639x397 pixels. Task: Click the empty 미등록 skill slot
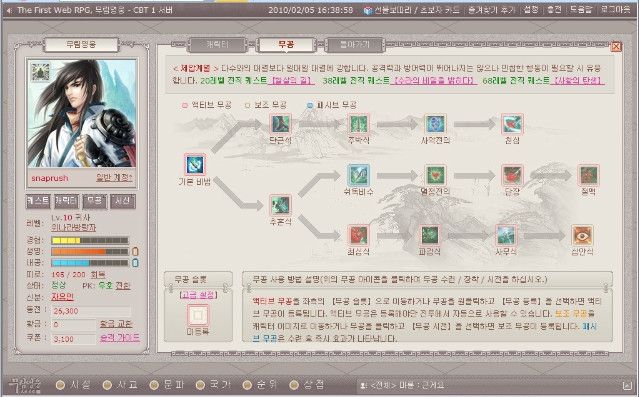(x=198, y=315)
